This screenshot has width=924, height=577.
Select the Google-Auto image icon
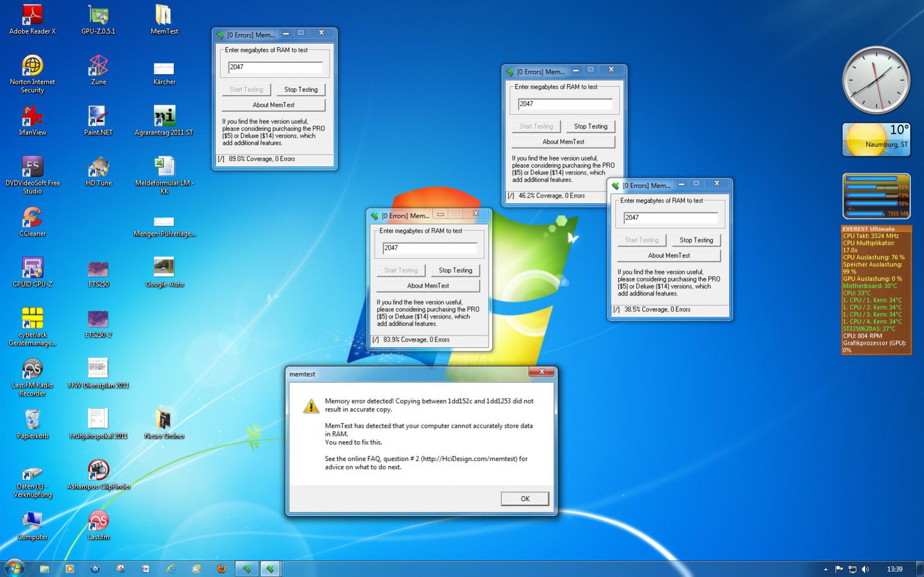pyautogui.click(x=164, y=273)
